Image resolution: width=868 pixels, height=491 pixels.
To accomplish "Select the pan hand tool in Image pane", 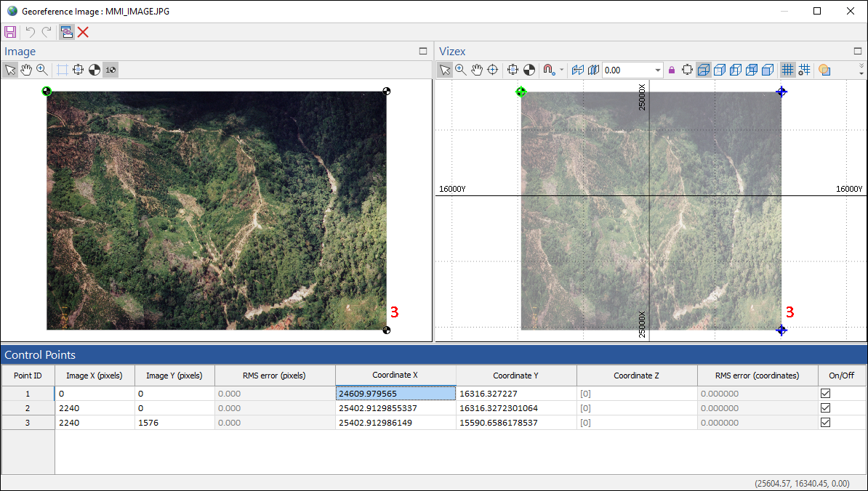I will pyautogui.click(x=26, y=70).
